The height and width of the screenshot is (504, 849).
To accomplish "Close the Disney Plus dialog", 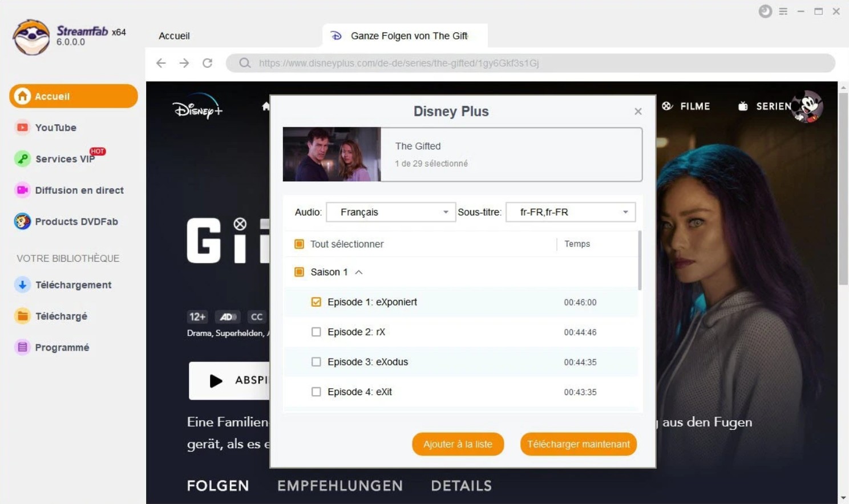I will (x=638, y=112).
